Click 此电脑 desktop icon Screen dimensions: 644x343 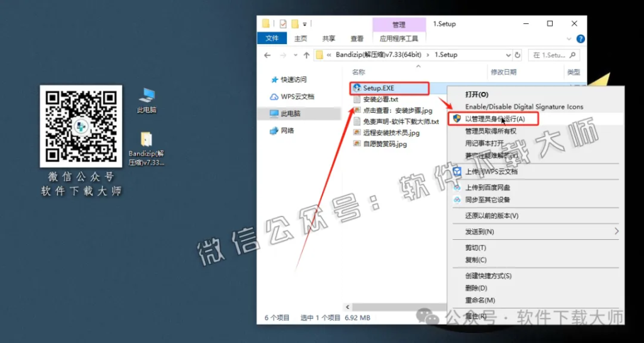[x=147, y=101]
